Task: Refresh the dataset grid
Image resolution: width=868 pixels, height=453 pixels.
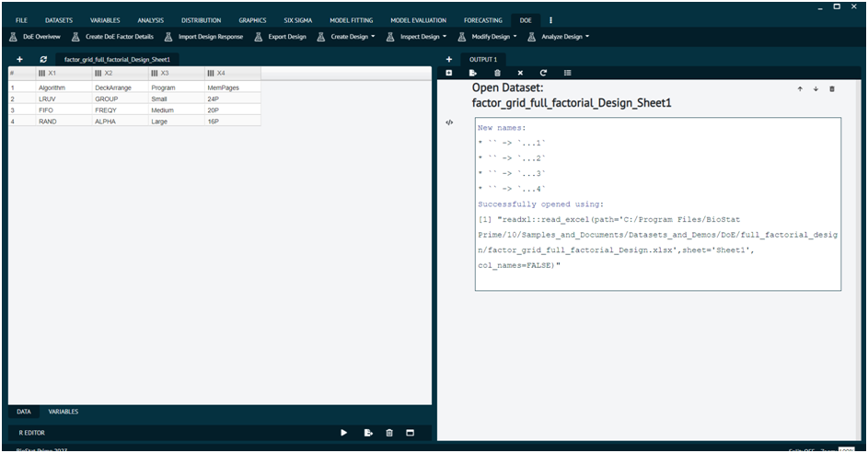Action: [x=43, y=59]
